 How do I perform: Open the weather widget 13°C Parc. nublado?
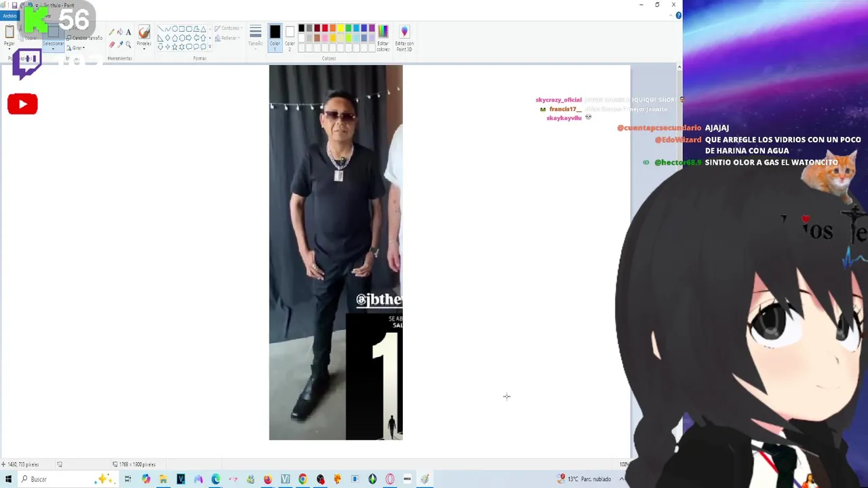(585, 479)
